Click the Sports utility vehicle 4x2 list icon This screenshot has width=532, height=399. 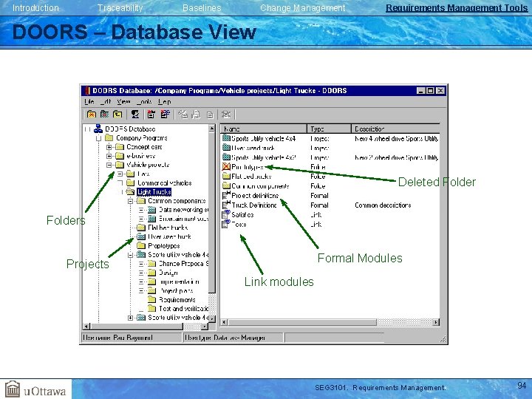point(226,157)
